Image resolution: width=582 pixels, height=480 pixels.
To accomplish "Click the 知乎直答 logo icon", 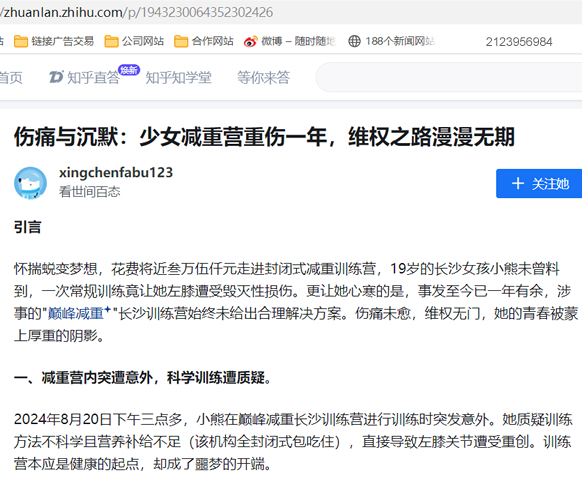I will pos(56,77).
